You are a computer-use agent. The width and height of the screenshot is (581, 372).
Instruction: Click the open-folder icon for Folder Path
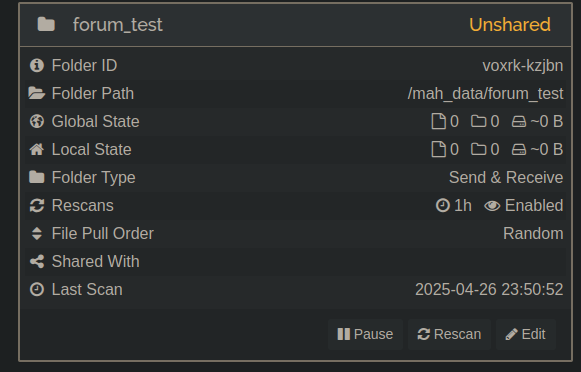click(x=37, y=93)
